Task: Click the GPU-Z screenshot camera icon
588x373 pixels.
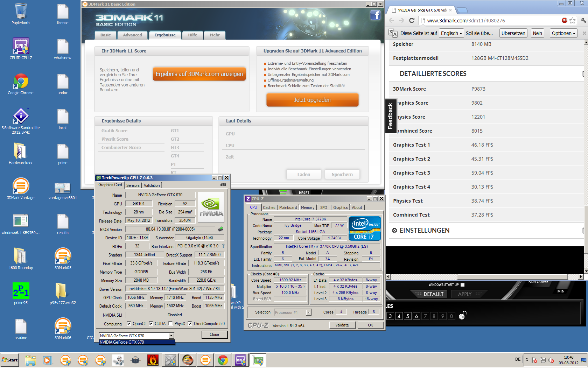Action: [x=223, y=185]
